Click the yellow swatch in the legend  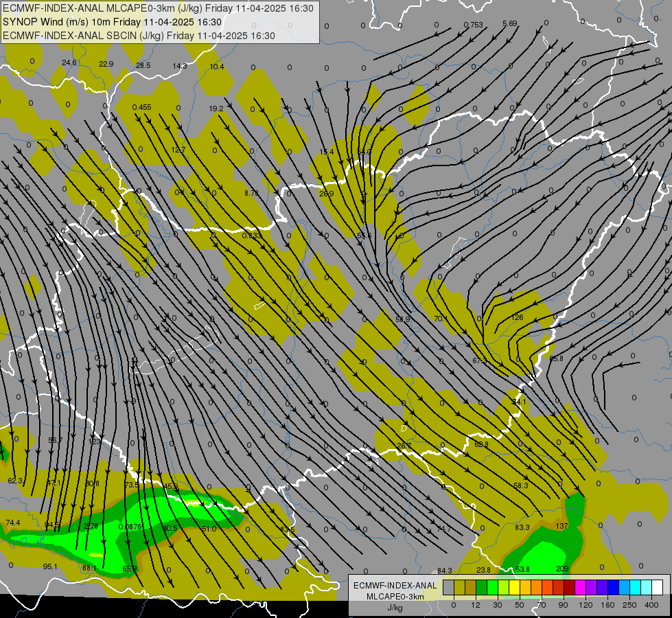pyautogui.click(x=514, y=587)
